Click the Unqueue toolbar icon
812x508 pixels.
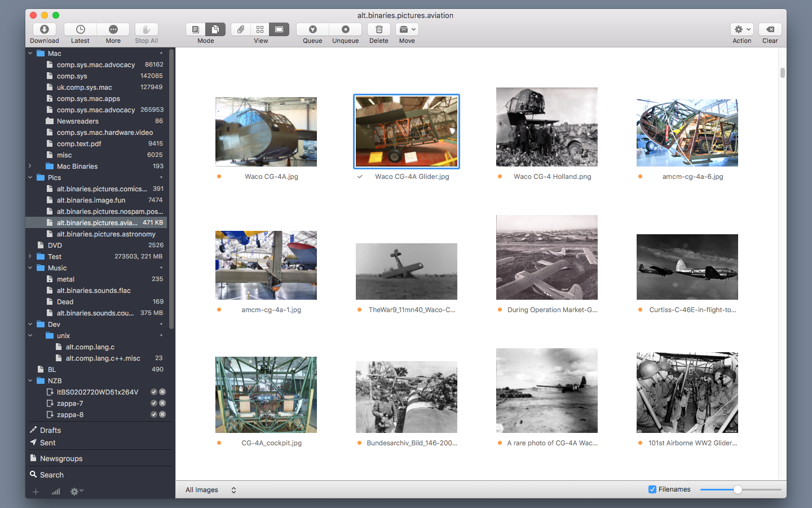(x=346, y=29)
